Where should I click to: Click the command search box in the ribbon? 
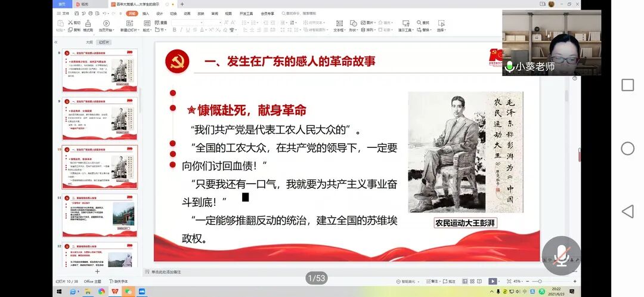pos(299,14)
